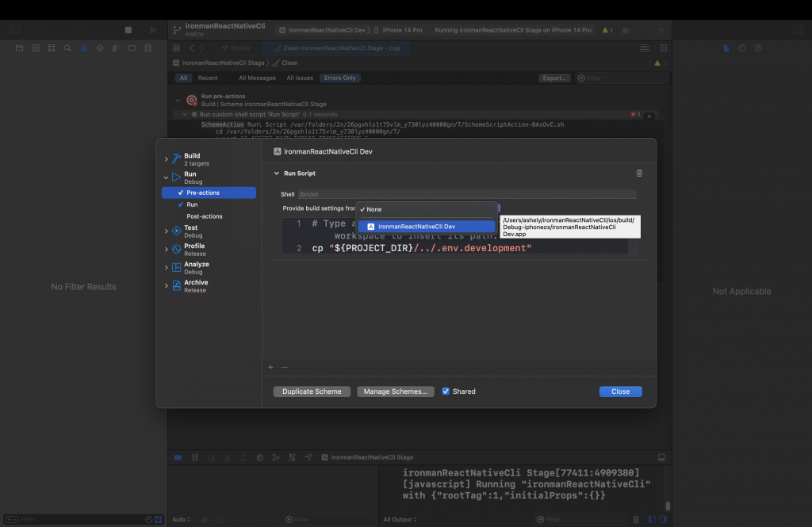Screen dimensions: 812x527
Task: Select the Clean ironmanReactNativeCli Stage Log tab
Action: click(x=336, y=48)
